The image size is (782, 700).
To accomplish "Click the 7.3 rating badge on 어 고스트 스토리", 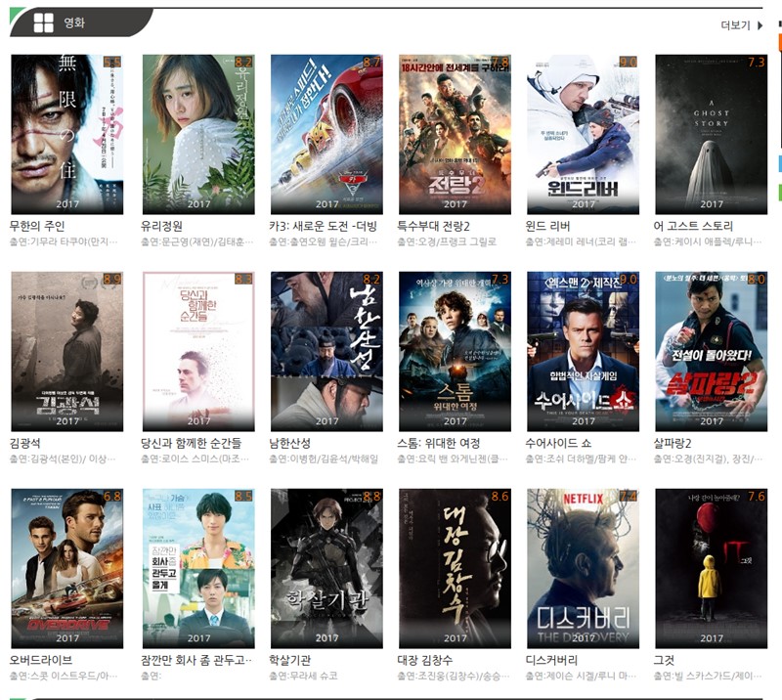I will pyautogui.click(x=756, y=62).
